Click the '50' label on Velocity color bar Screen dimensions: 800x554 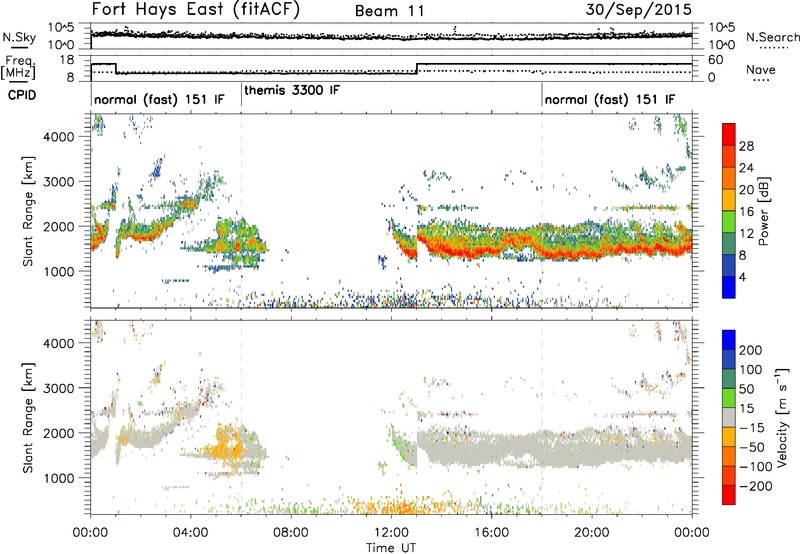point(746,389)
